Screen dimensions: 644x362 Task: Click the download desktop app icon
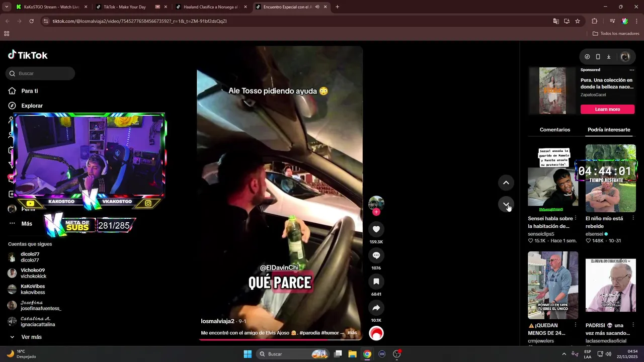608,57
